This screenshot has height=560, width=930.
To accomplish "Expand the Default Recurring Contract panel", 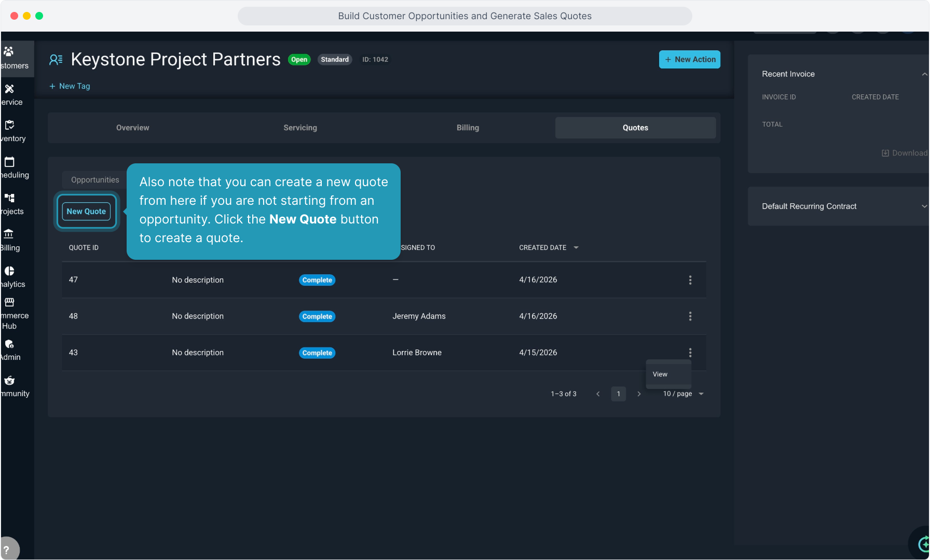I will click(924, 206).
